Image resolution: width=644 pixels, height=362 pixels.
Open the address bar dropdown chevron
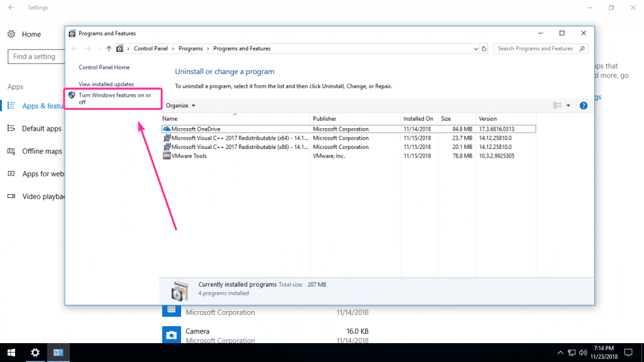tap(476, 48)
